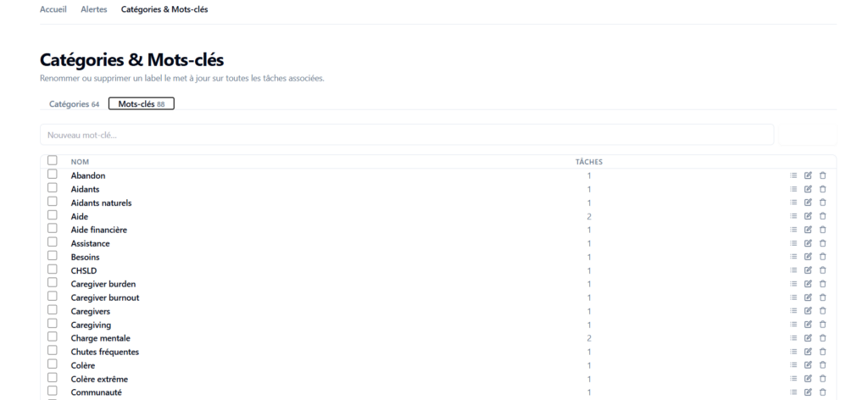Viewport: 868px width, 400px height.
Task: Focus the Nouveau mot-clé input field
Action: tap(407, 135)
